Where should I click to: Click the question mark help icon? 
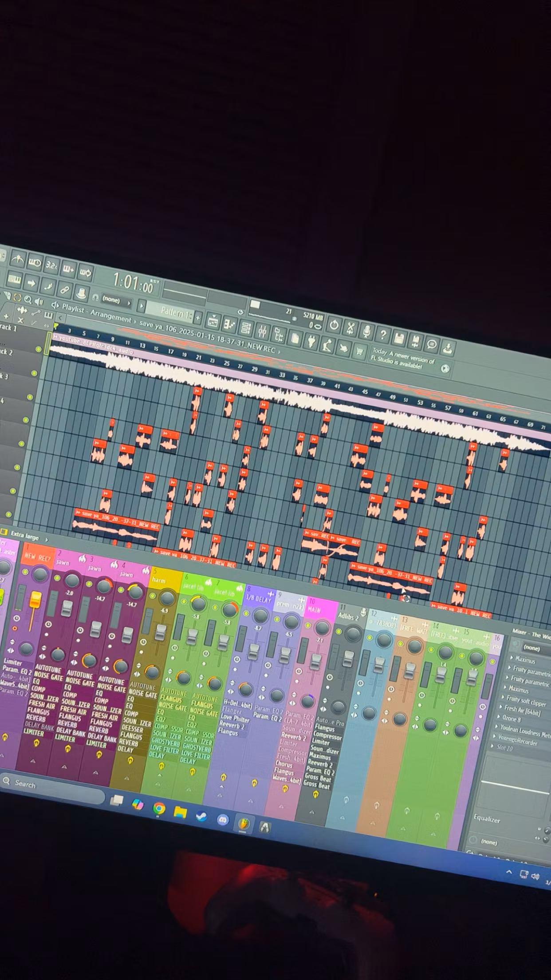(x=382, y=335)
